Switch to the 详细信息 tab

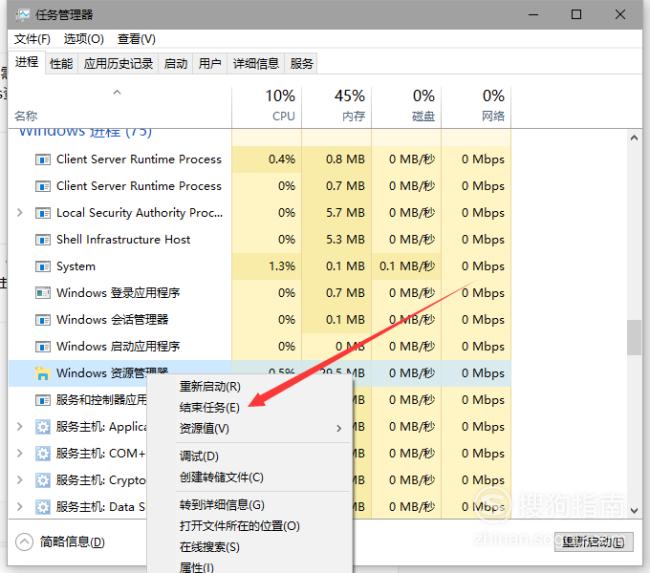click(256, 63)
